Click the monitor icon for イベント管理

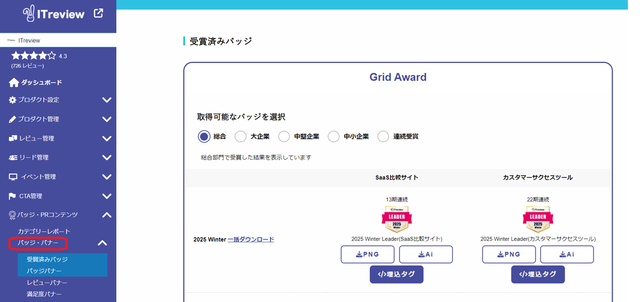coord(13,177)
